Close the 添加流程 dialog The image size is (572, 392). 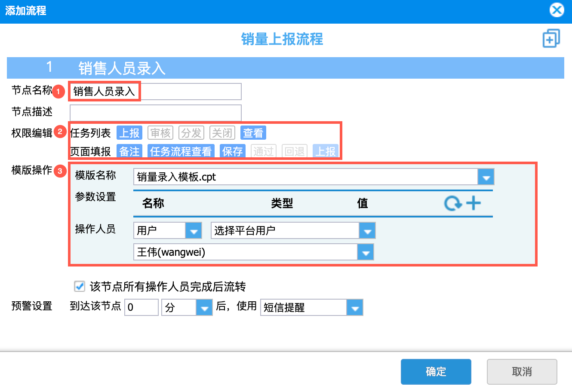(x=557, y=10)
